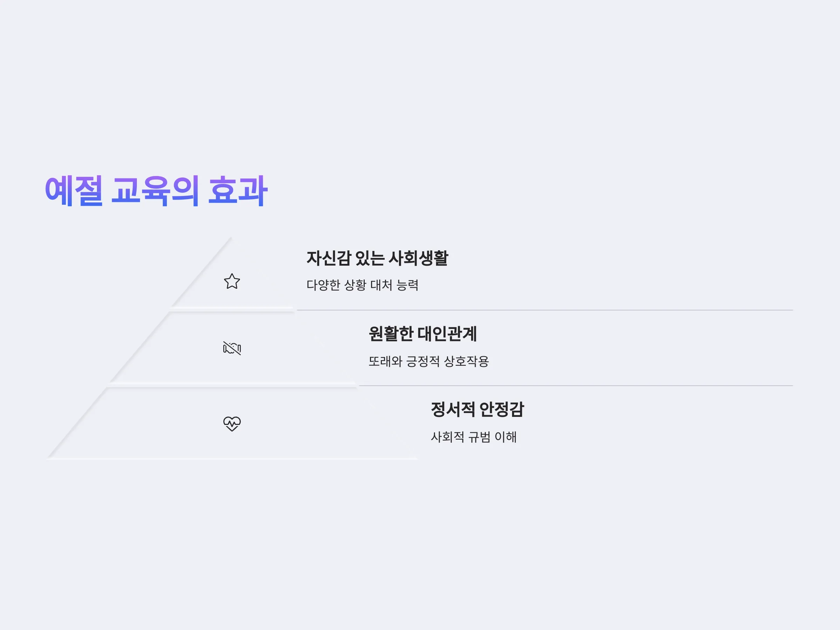
Task: Click the word 안정감 in the last heading
Action: (502, 409)
